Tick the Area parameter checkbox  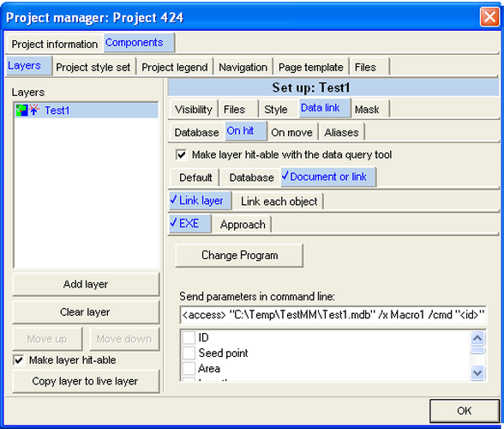click(x=189, y=368)
